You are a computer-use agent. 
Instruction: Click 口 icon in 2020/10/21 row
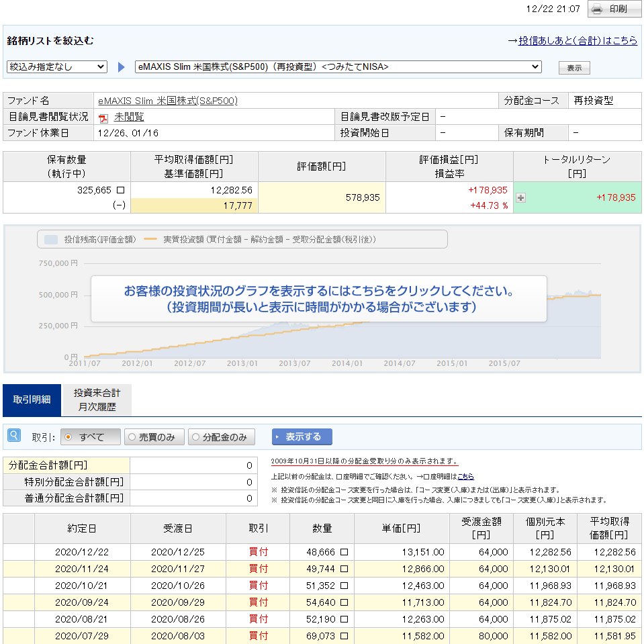(x=344, y=586)
